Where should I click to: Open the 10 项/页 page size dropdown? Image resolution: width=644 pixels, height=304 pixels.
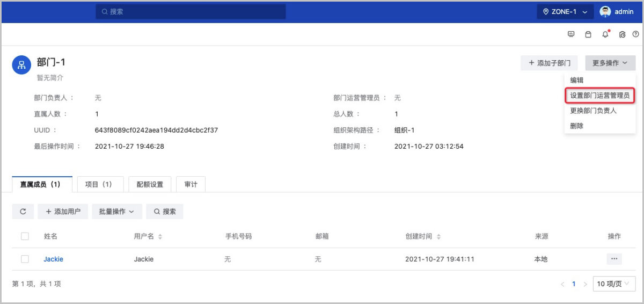[x=614, y=284]
